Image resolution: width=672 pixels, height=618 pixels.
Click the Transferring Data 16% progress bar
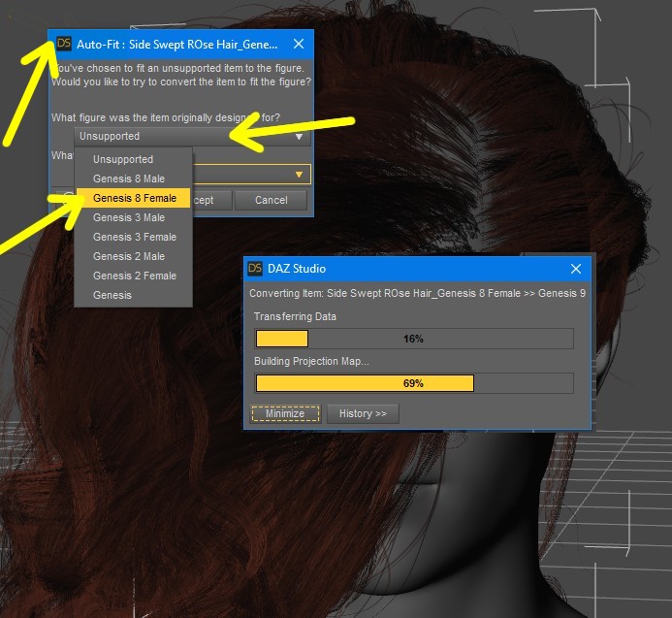(413, 339)
